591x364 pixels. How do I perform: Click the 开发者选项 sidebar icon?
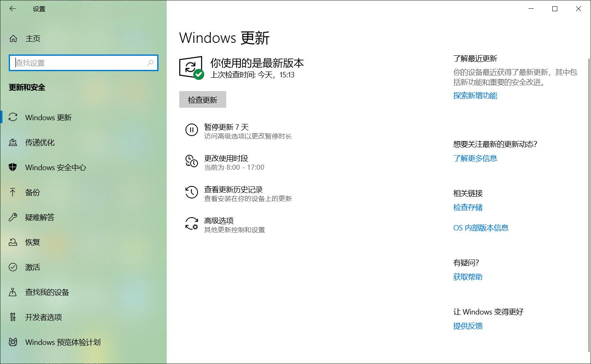[x=13, y=317]
